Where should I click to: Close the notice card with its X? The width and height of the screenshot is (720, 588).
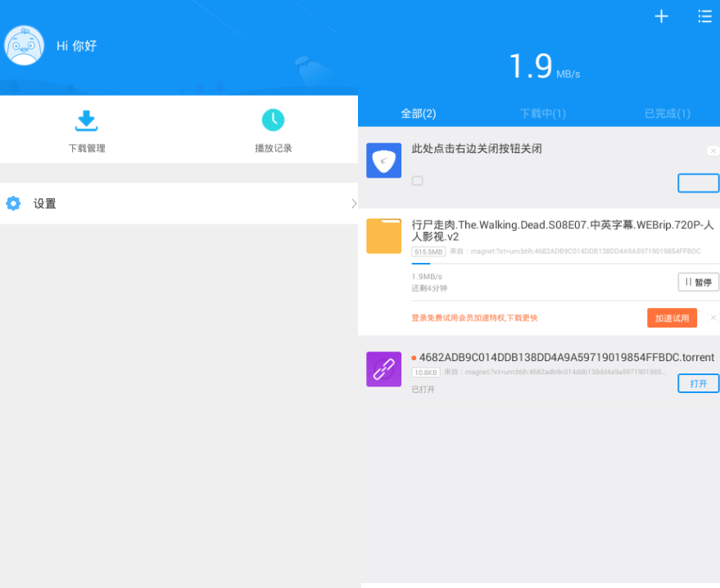point(713,151)
